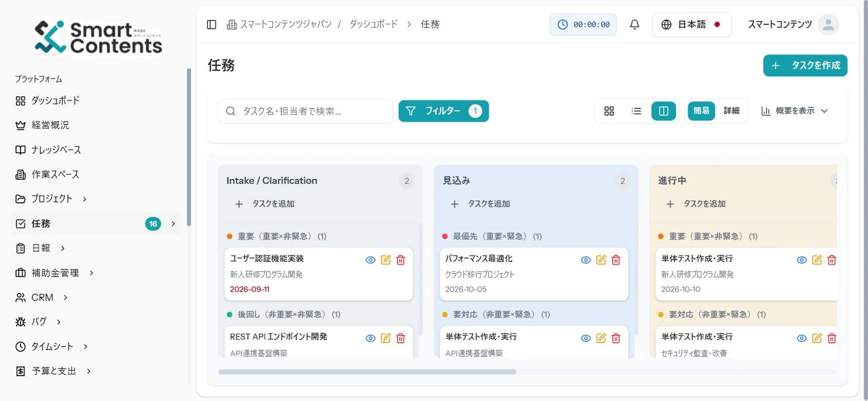Screen dimensions: 868x401
Task: Click the バグ bug icon
Action: [20, 322]
